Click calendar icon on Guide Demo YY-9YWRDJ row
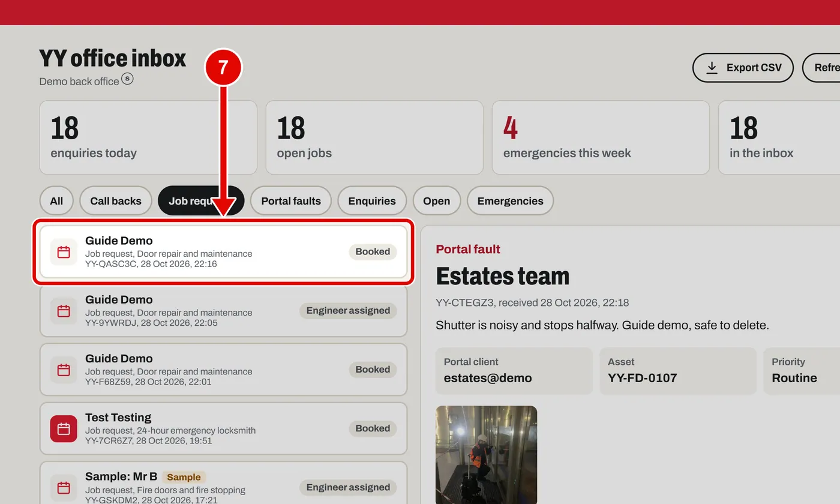Screen dimensions: 840x504 [x=64, y=311]
